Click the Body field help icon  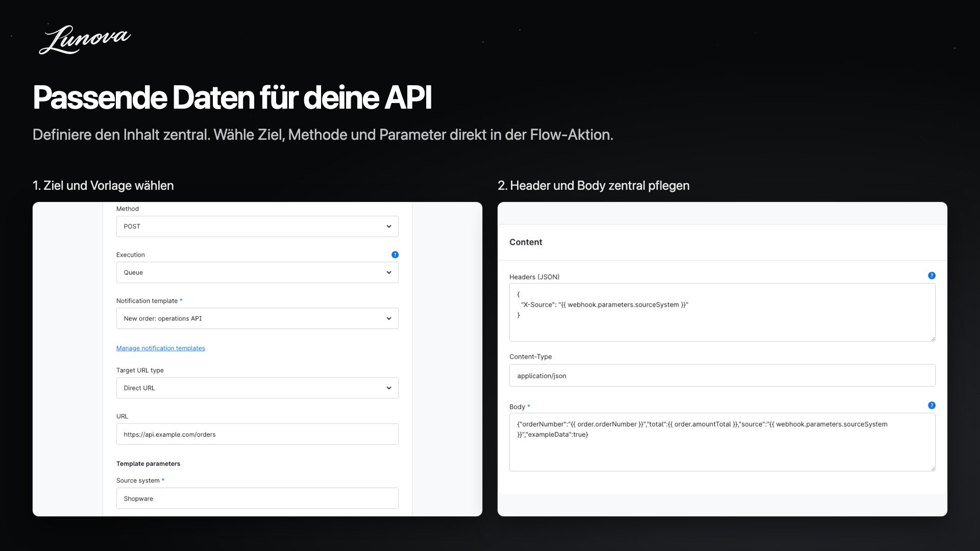coord(932,406)
